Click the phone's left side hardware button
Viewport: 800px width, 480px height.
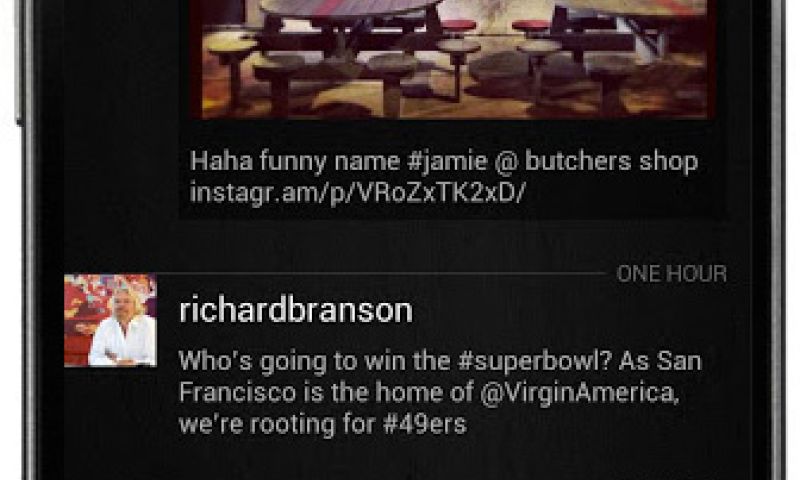[x=20, y=61]
